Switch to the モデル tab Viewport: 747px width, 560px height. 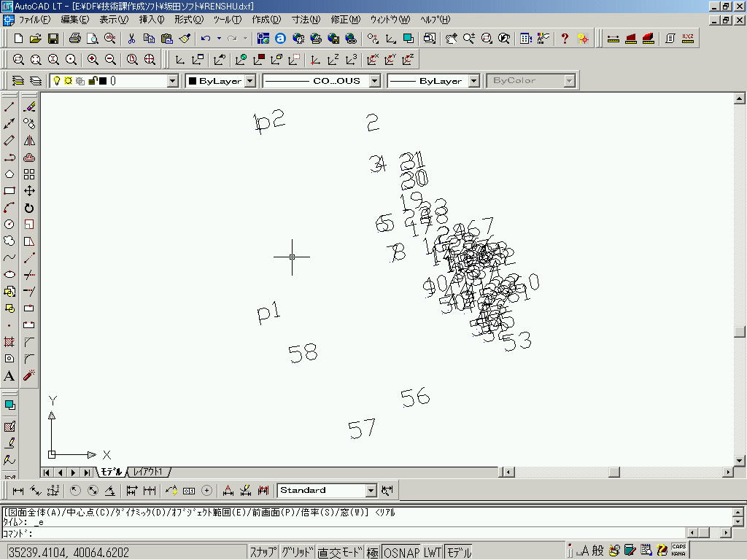(112, 472)
